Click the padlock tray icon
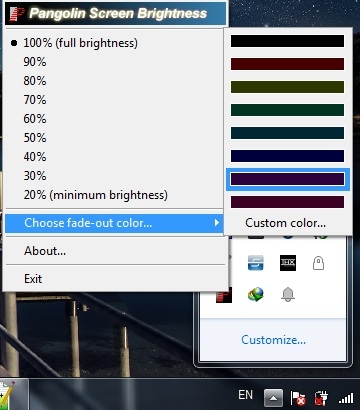Screen dimensions: 360x410 [x=318, y=263]
